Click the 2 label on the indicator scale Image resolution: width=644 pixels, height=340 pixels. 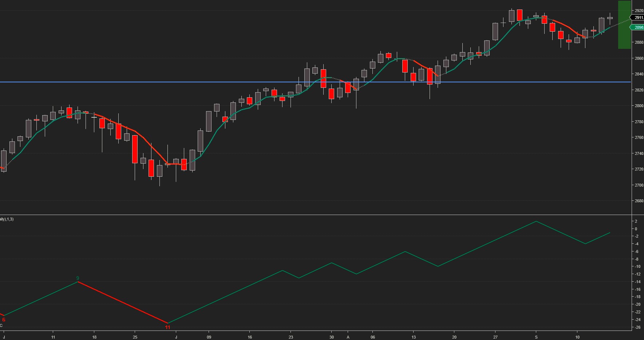(x=636, y=221)
